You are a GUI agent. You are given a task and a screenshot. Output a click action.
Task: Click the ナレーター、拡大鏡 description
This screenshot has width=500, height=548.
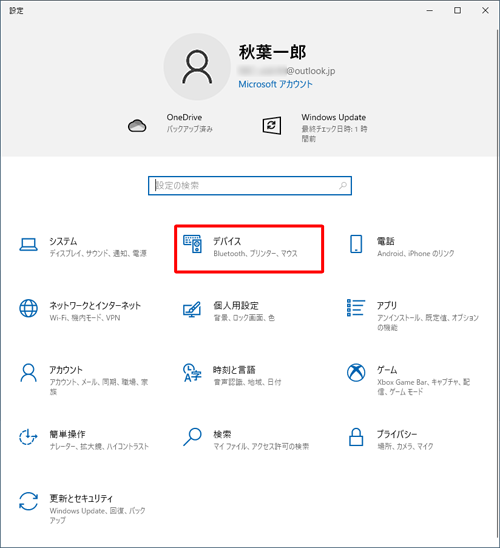point(99,446)
